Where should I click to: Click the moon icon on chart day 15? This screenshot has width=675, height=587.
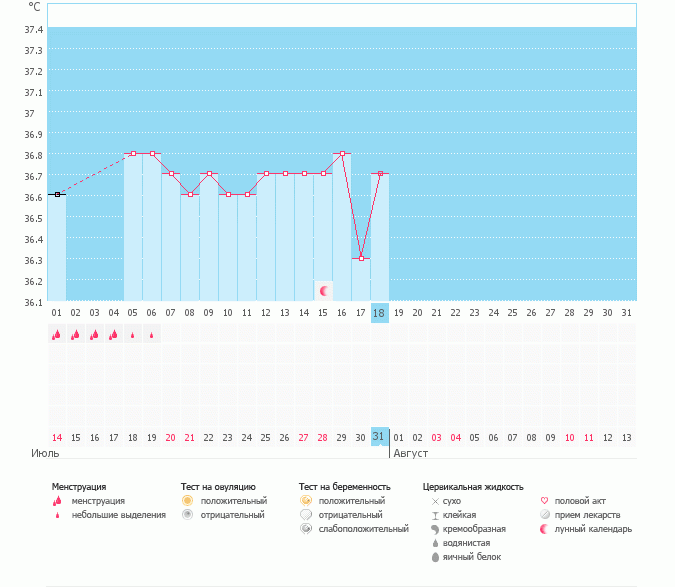pyautogui.click(x=323, y=291)
